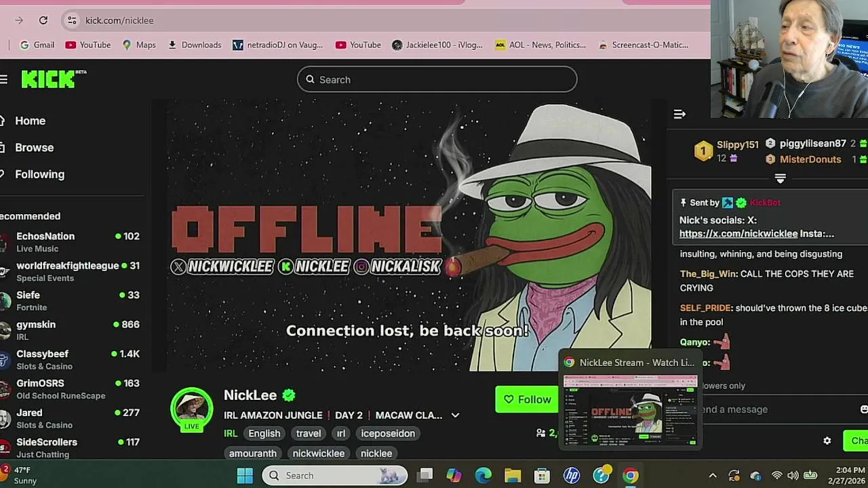Click piggylilsean87 in leaderboard
This screenshot has height=488, width=868.
pyautogui.click(x=812, y=143)
